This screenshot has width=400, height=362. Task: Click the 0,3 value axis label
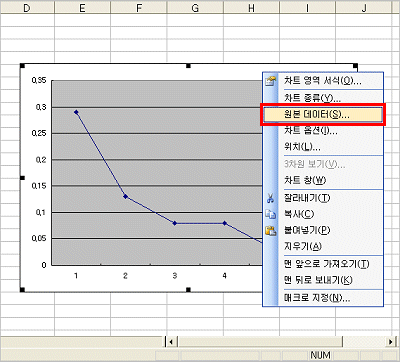click(x=41, y=107)
